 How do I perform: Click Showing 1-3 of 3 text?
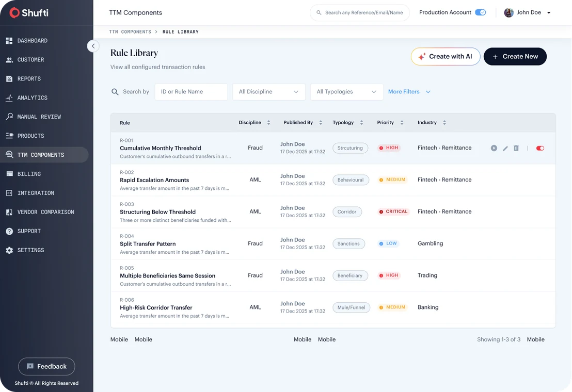pos(499,339)
